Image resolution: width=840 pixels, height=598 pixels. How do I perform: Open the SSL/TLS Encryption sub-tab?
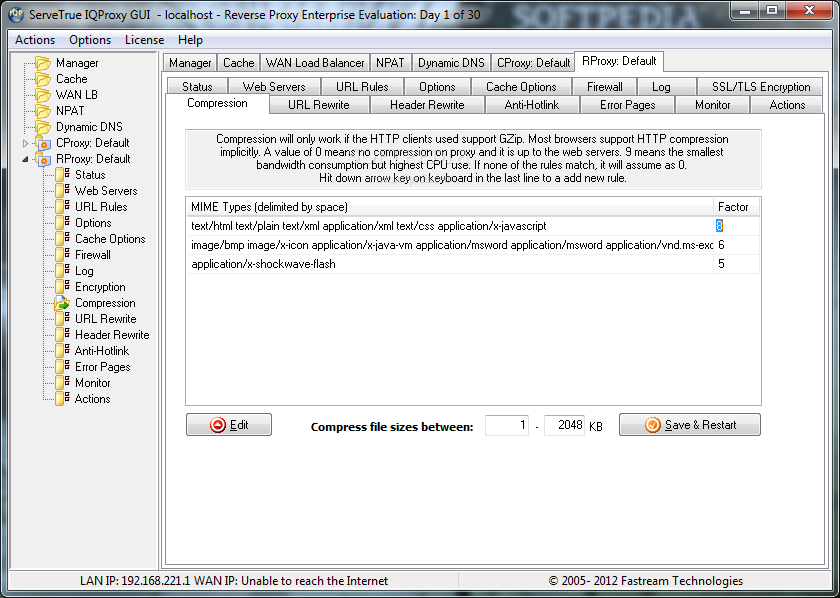(761, 87)
